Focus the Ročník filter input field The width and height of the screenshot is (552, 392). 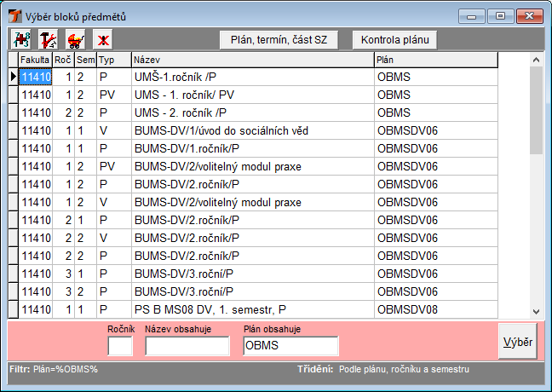click(120, 346)
